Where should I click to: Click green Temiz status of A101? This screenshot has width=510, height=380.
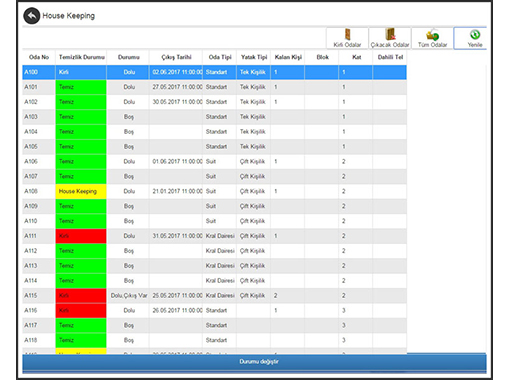pos(81,87)
